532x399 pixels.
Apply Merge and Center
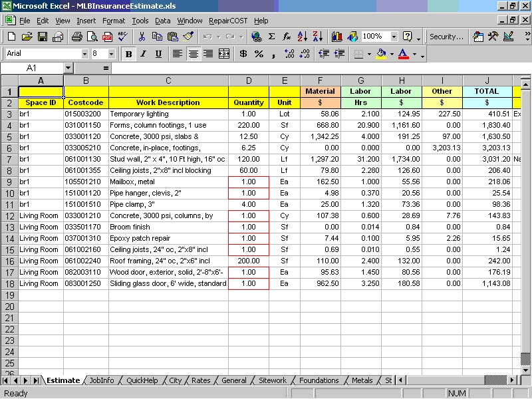pos(225,53)
